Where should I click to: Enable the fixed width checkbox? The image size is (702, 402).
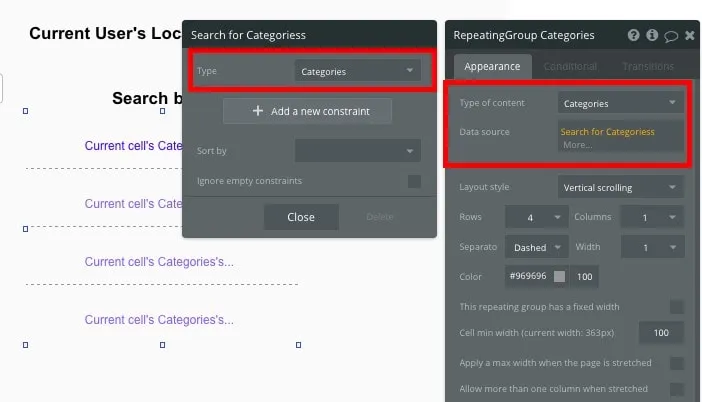click(677, 307)
